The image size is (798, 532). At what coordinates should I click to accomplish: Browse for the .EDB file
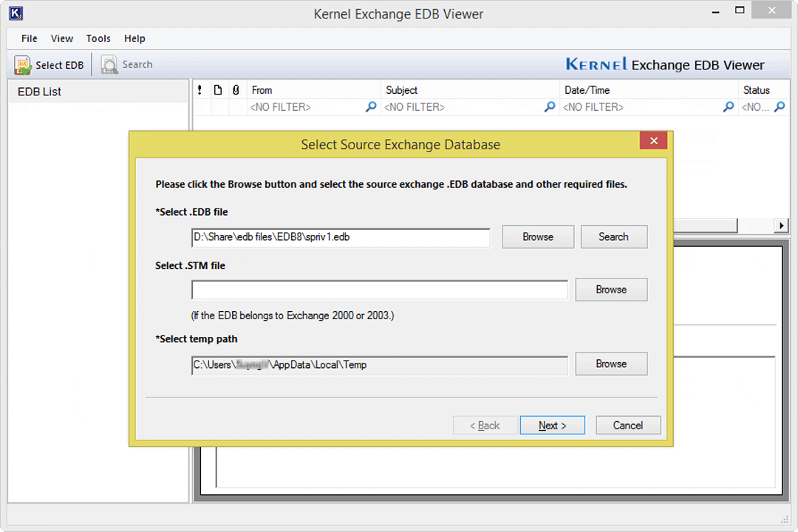click(538, 236)
